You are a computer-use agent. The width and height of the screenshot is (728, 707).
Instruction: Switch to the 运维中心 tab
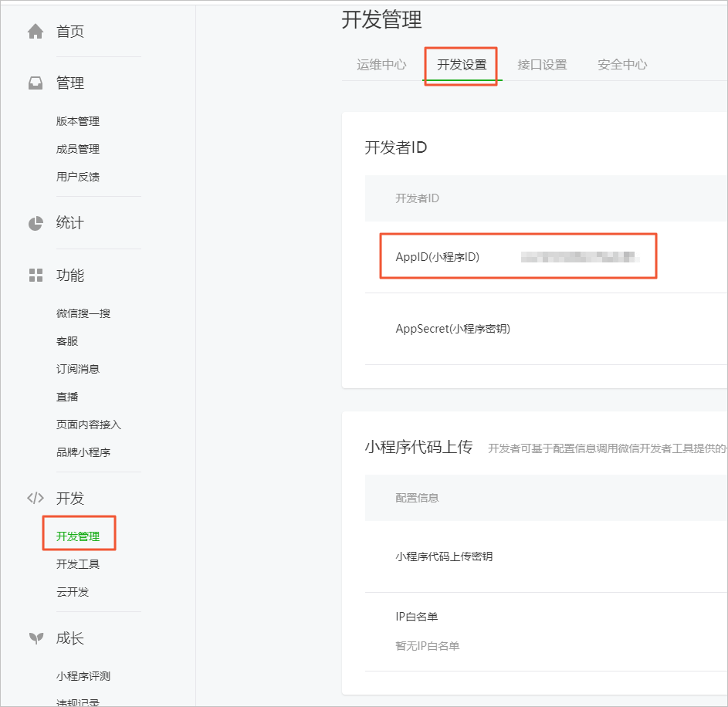point(381,65)
